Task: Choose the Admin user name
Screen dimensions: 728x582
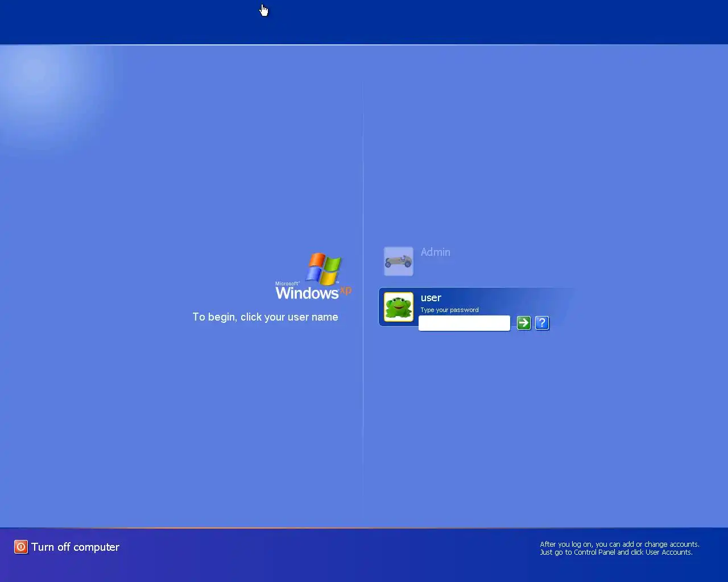Action: (436, 252)
